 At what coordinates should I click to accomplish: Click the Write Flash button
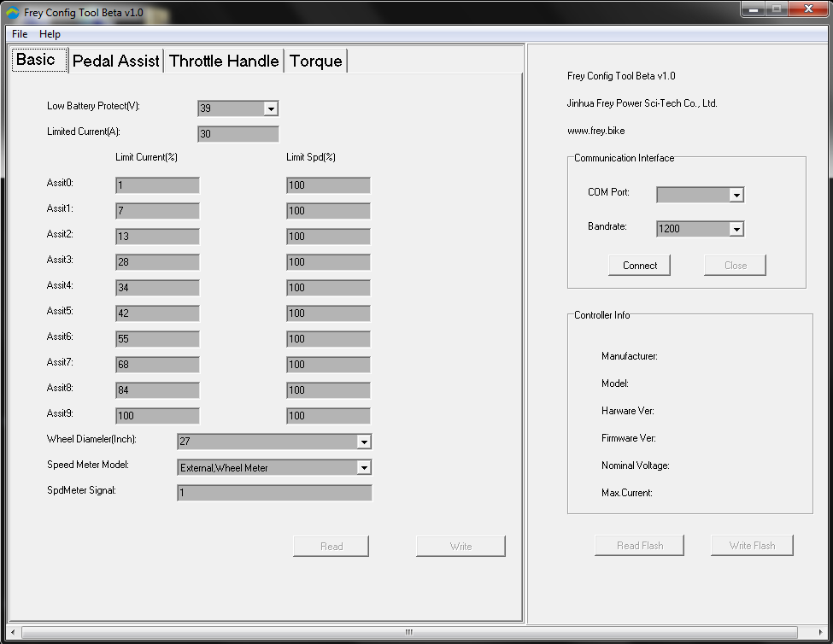(752, 545)
